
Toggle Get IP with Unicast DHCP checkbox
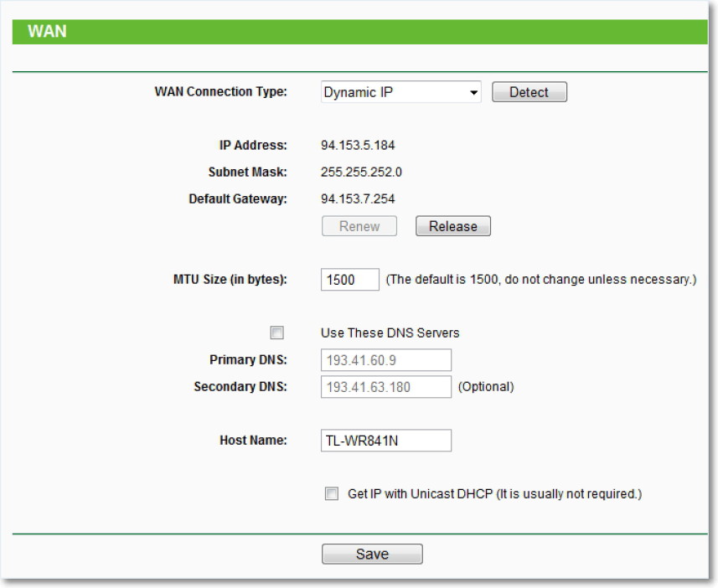[332, 493]
